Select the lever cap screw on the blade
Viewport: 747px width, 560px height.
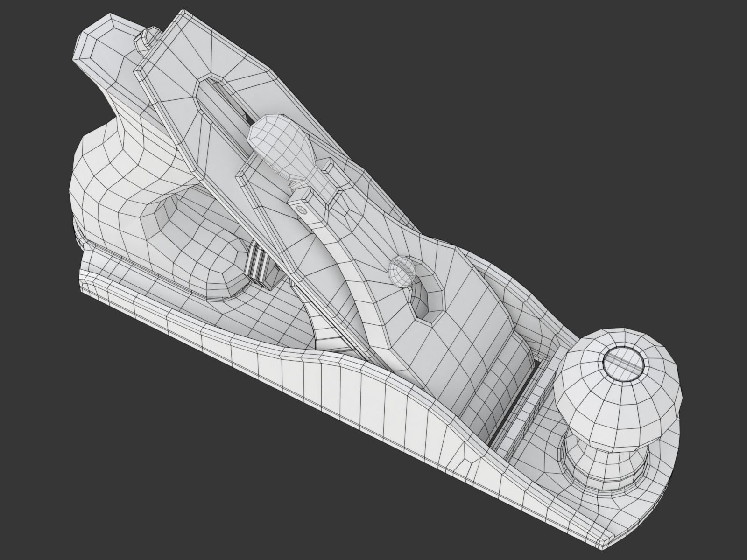click(401, 271)
